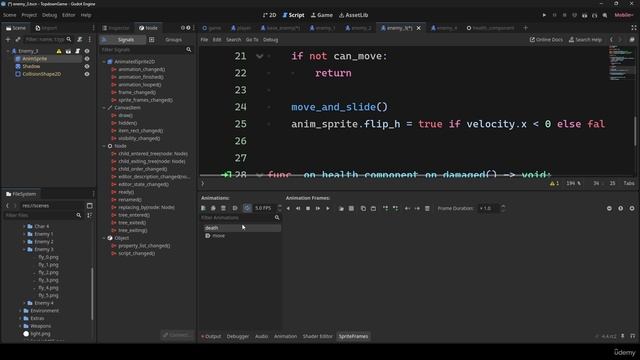Click the zoom in icon in SpriteFrames
640x360 pixels.
(x=632, y=208)
